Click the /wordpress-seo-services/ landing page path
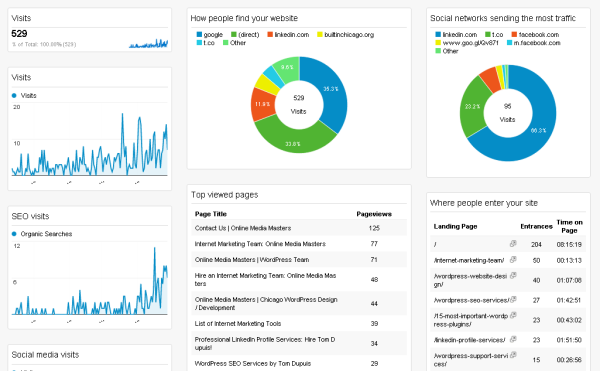Viewport: 600px width, 371px height. pyautogui.click(x=471, y=300)
